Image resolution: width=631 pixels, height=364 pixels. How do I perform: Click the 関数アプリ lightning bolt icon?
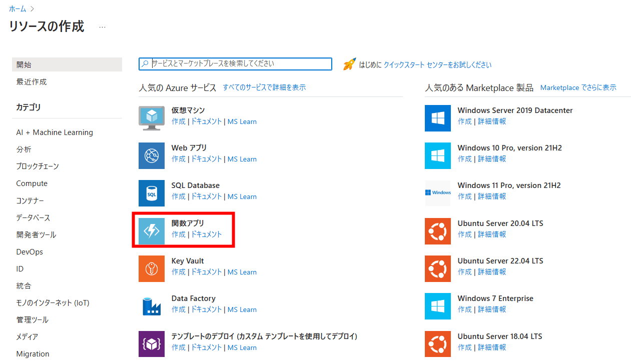pos(151,231)
